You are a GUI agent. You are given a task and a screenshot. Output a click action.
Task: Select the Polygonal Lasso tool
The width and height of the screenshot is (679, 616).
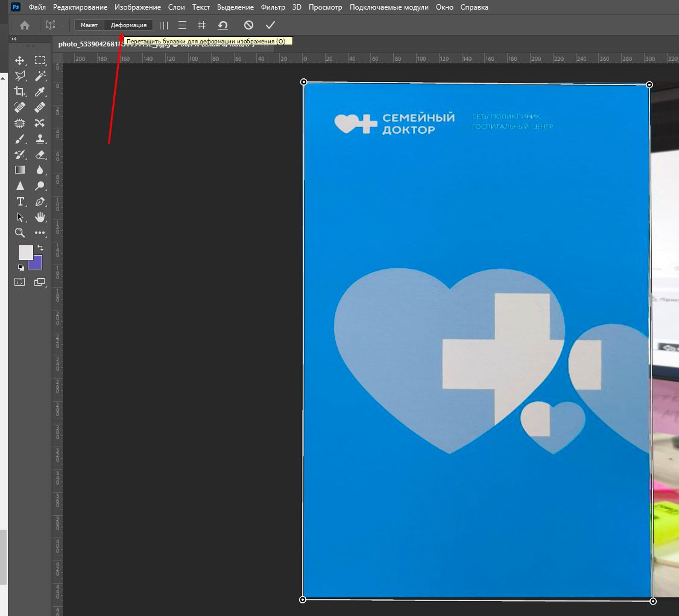pos(19,76)
